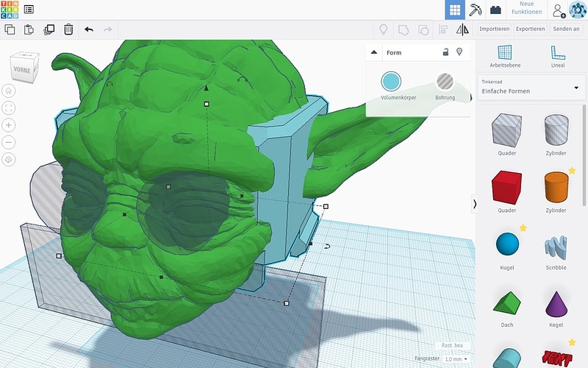Click the Rast. bea. edit grid button
588x368 pixels.
452,345
